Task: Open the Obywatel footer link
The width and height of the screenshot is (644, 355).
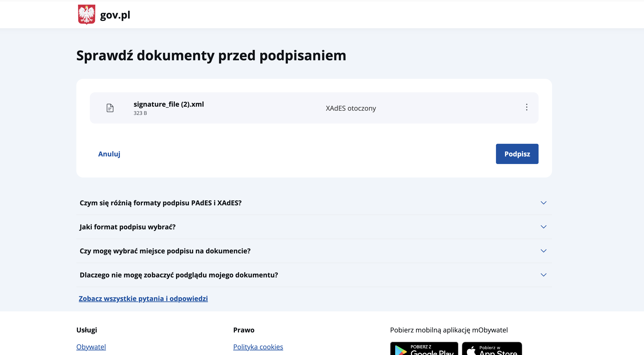Action: tap(91, 347)
